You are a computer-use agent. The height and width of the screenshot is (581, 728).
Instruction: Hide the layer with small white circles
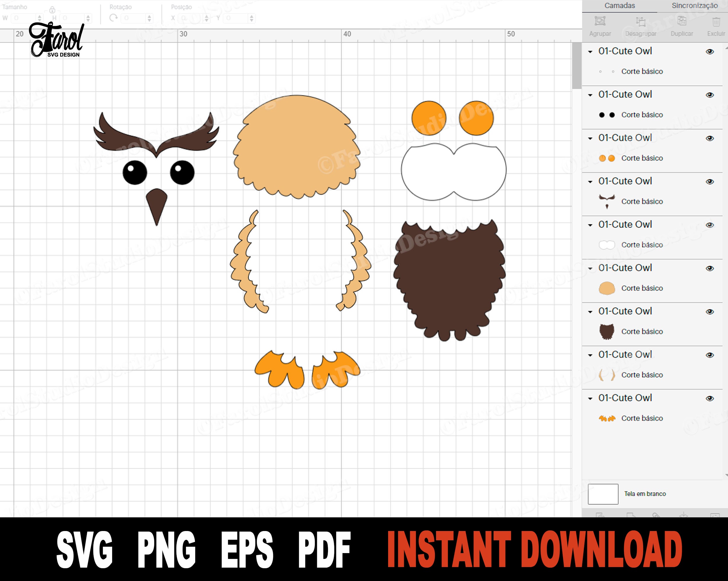(x=710, y=52)
